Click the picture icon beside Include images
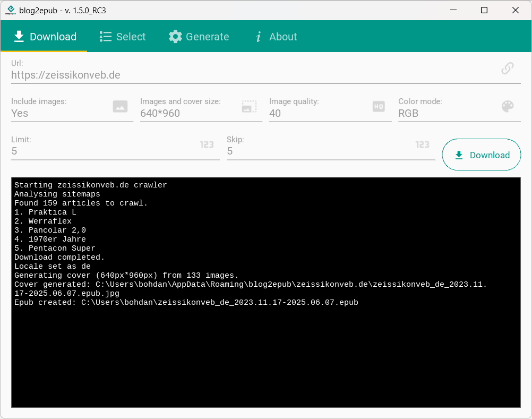The height and width of the screenshot is (419, 532). pyautogui.click(x=120, y=107)
